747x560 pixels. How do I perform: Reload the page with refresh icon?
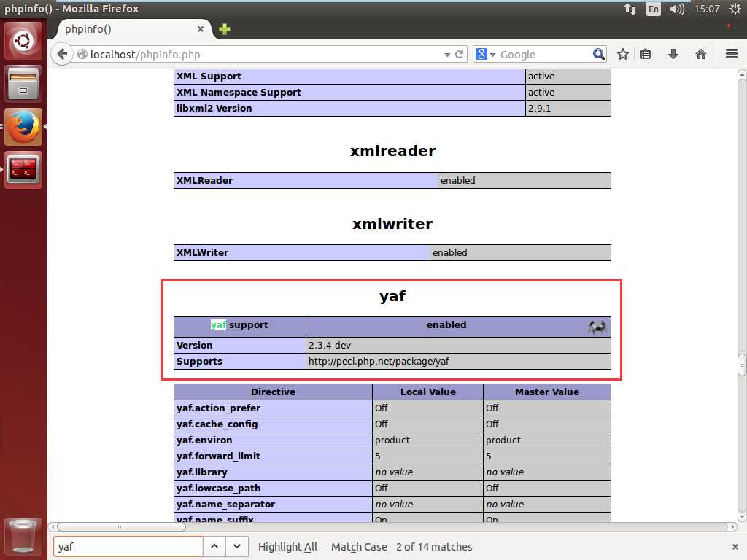point(460,54)
